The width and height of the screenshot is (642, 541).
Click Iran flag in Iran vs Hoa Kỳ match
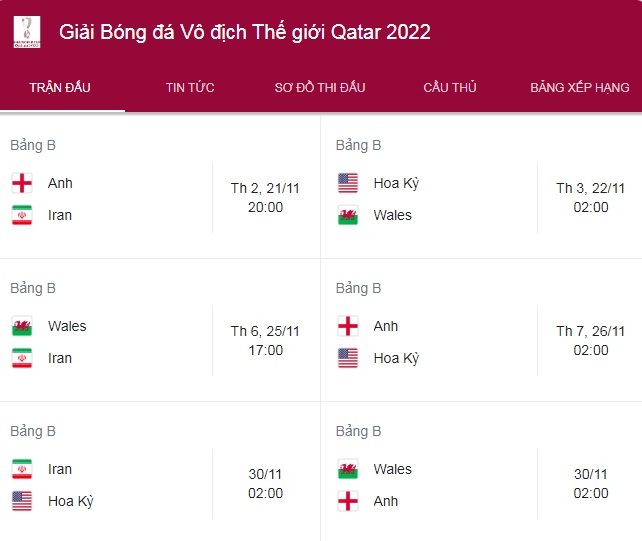tap(22, 469)
